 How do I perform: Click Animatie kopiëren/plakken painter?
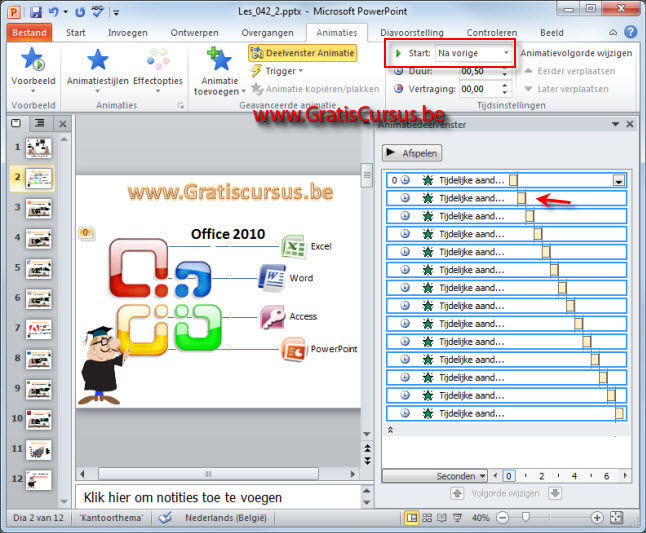(x=315, y=89)
